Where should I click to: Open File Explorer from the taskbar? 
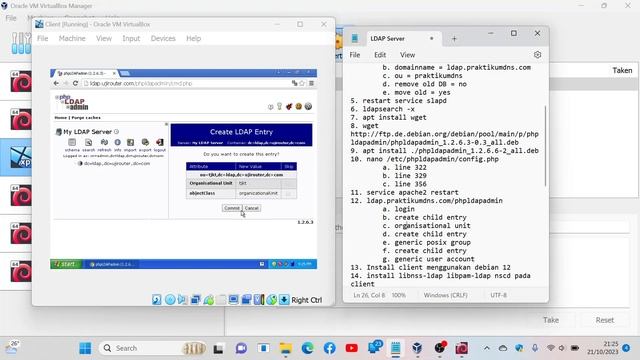click(x=285, y=348)
